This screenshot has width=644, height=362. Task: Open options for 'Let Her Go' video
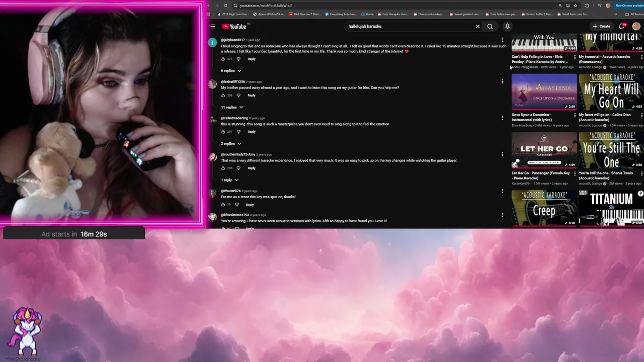[x=575, y=173]
